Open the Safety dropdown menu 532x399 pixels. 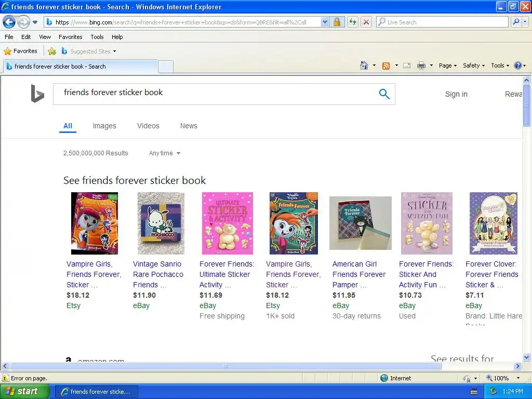tap(474, 65)
